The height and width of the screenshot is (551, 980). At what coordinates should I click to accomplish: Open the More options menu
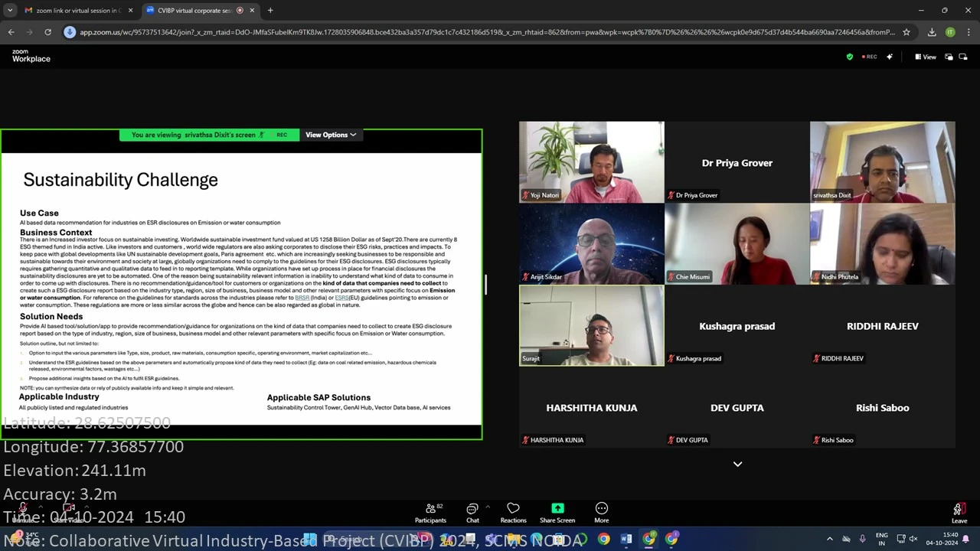pyautogui.click(x=602, y=513)
